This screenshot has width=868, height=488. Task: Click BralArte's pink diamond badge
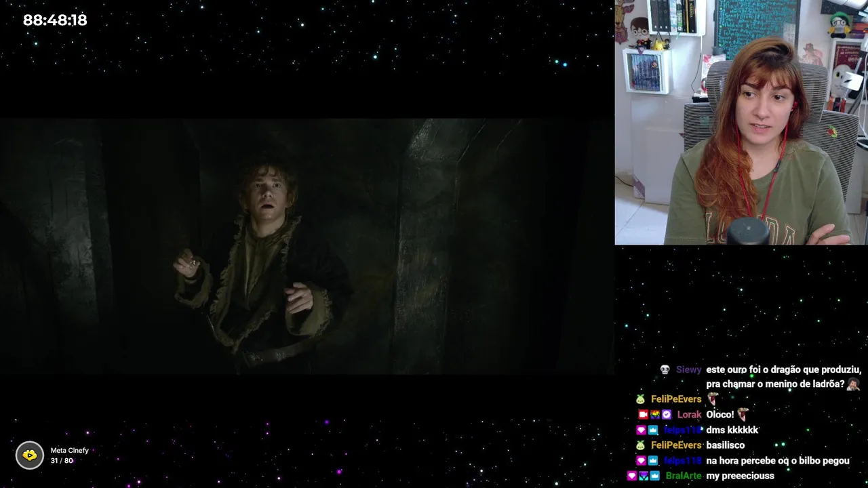click(x=631, y=476)
